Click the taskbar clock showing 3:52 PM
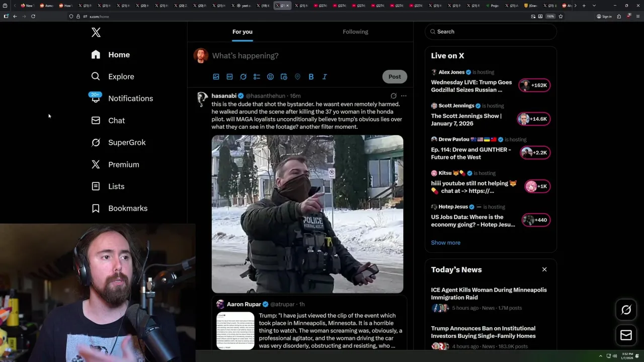Image resolution: width=644 pixels, height=362 pixels. 626,356
